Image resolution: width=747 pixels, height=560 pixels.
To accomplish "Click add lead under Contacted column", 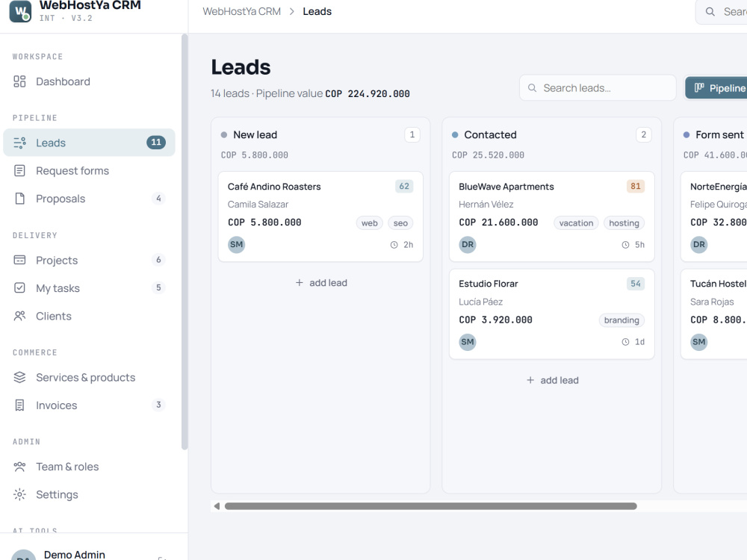I will click(552, 381).
